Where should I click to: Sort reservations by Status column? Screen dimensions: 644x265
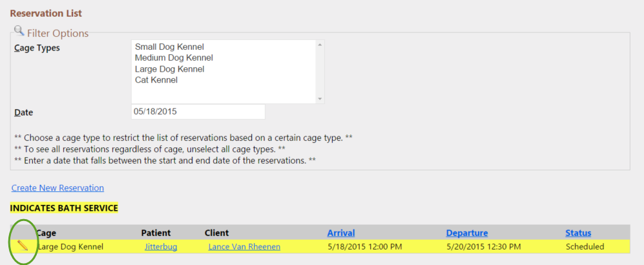point(578,233)
